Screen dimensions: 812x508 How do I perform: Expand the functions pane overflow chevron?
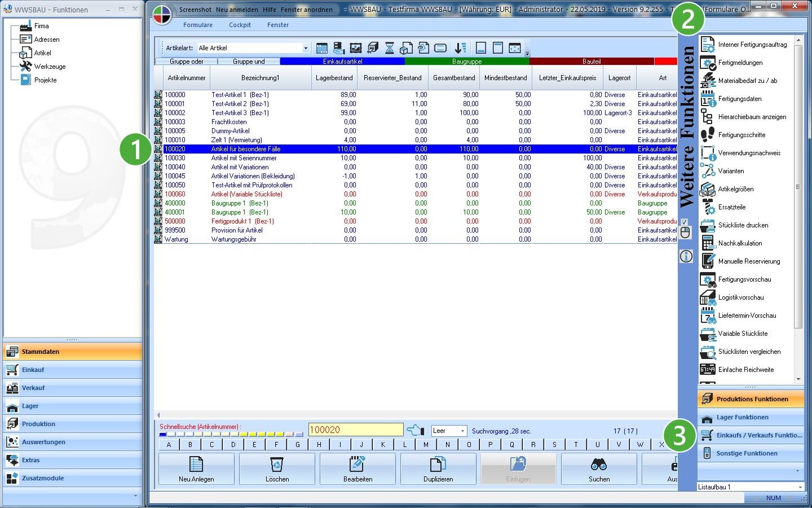click(797, 470)
